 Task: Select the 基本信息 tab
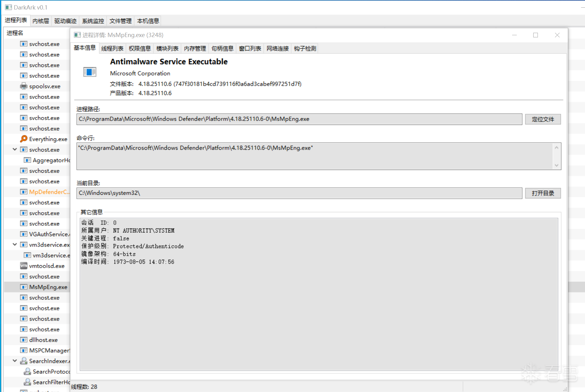pyautogui.click(x=85, y=48)
